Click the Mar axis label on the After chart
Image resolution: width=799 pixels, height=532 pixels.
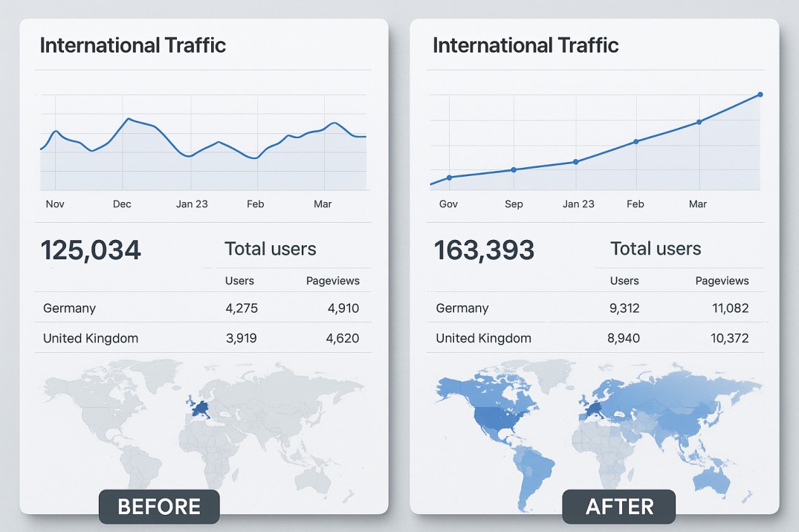tap(698, 204)
